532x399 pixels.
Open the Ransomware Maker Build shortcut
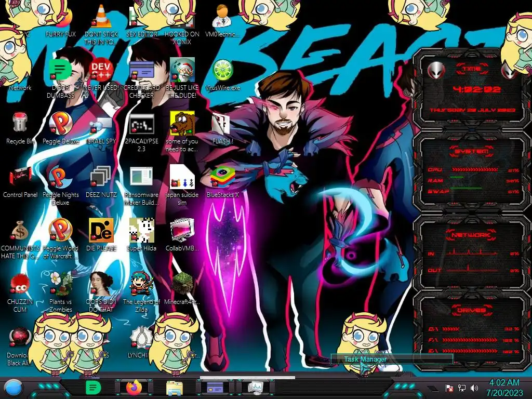141,186
